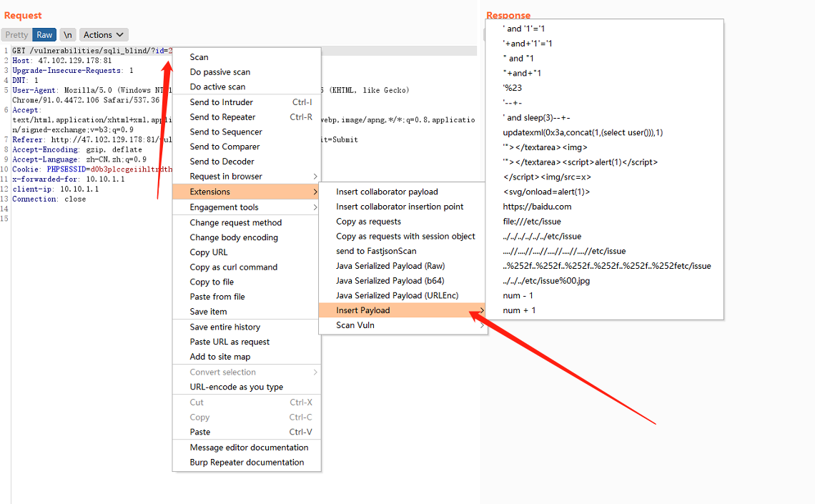The width and height of the screenshot is (815, 504).
Task: Choose Paste from file
Action: point(247,297)
